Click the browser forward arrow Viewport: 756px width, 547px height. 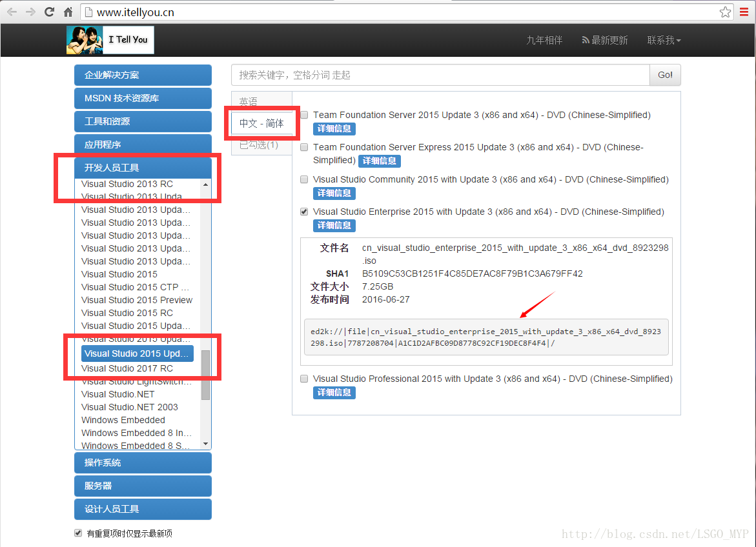[x=30, y=12]
